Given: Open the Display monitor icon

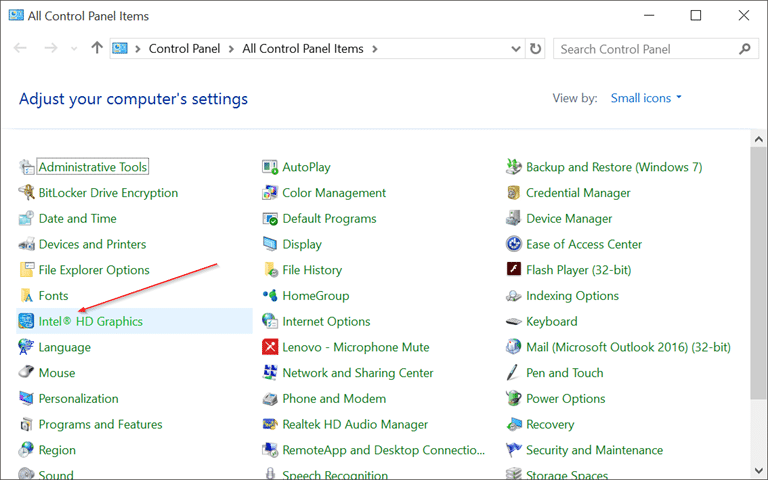Looking at the screenshot, I should (x=270, y=244).
